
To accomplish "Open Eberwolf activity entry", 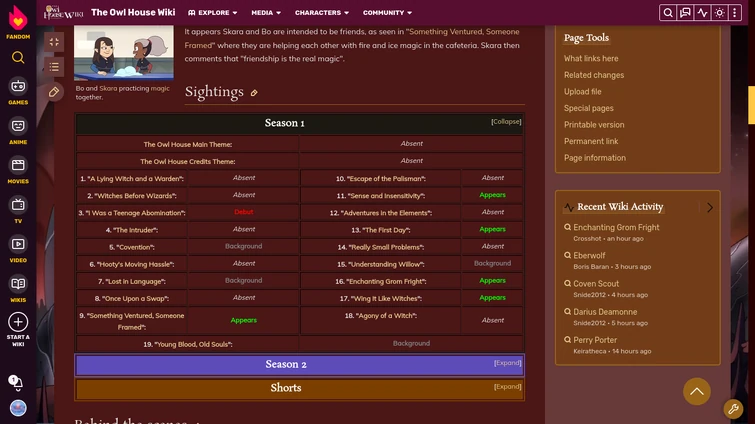I will pos(589,256).
